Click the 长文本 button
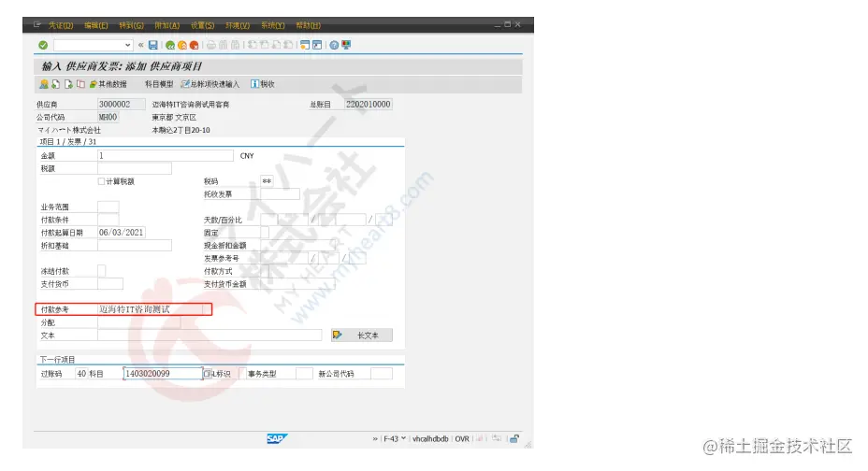 (x=362, y=335)
